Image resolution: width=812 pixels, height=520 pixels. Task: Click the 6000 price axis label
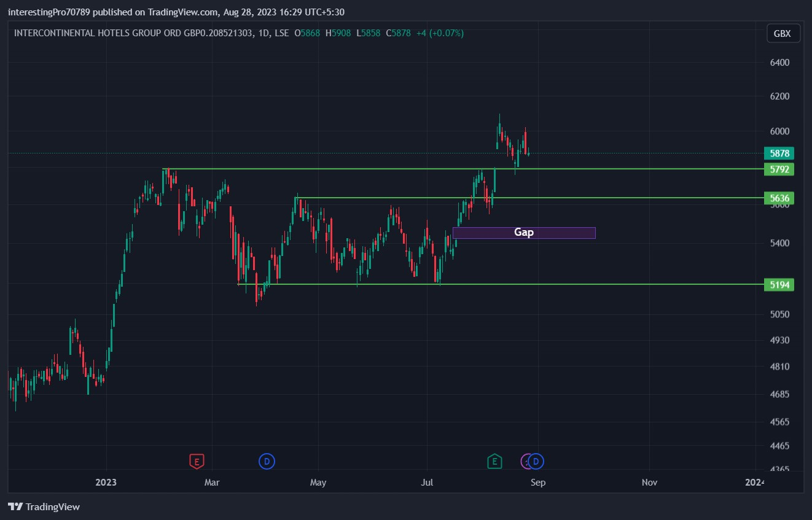779,131
